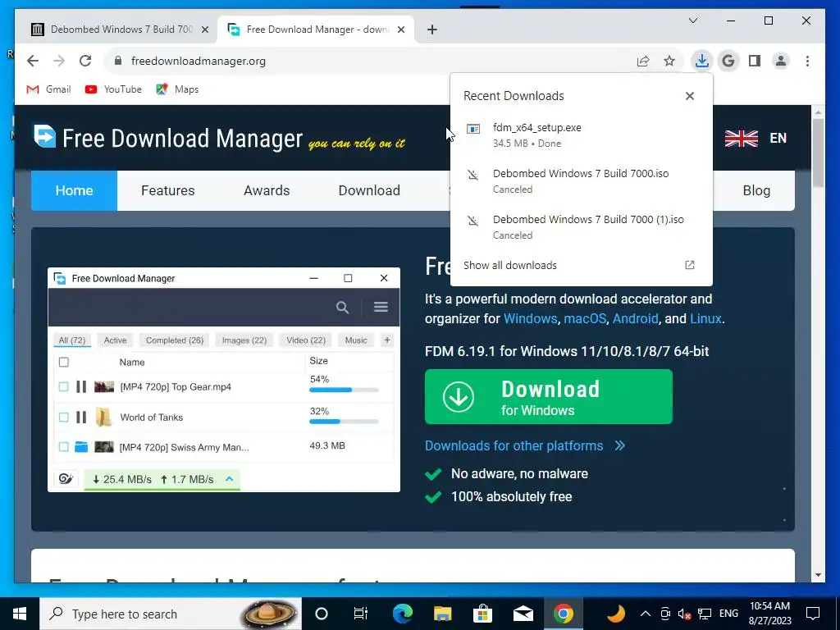The image size is (840, 630).
Task: Close the Recent Downloads popup
Action: point(689,96)
